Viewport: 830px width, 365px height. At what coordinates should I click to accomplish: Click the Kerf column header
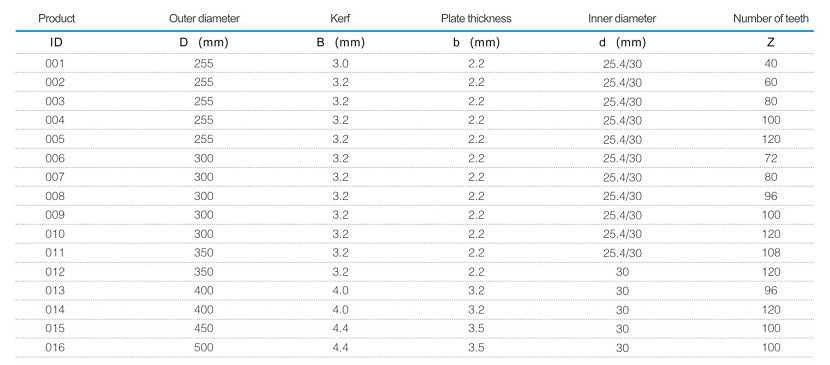point(340,19)
